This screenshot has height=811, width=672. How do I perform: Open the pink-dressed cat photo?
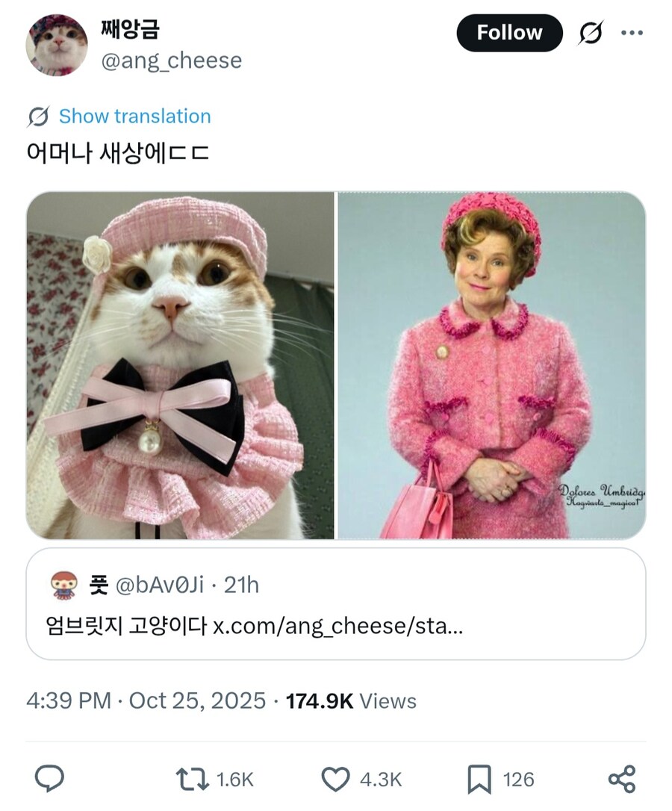[x=180, y=365]
